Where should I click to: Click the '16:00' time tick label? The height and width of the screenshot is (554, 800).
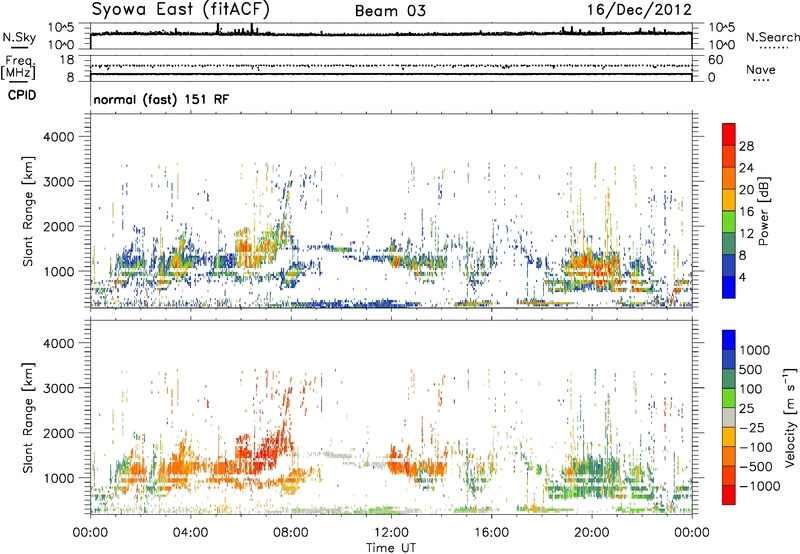(x=491, y=533)
